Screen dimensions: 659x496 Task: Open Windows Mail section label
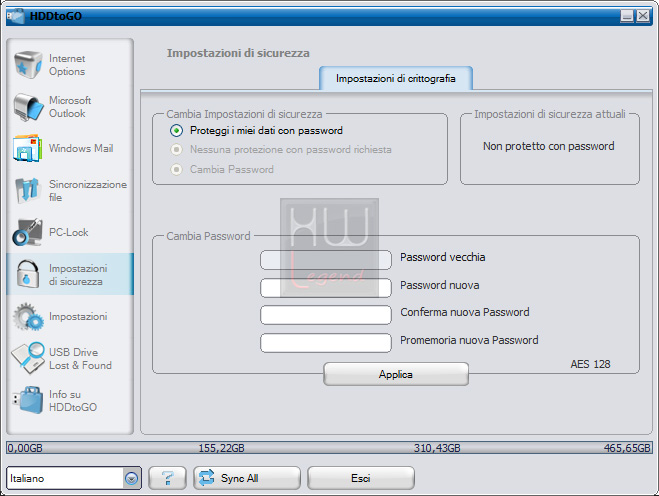[x=81, y=148]
